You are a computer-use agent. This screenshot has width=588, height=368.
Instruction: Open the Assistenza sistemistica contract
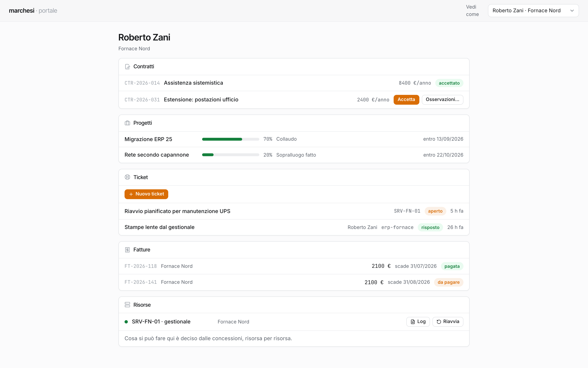tap(193, 83)
